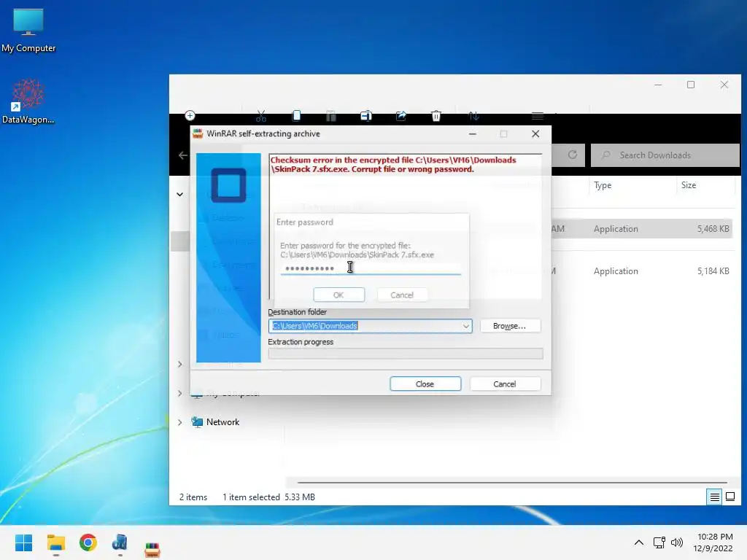The height and width of the screenshot is (560, 747).
Task: Click the Rename icon in Explorer toolbar
Action: tap(366, 116)
